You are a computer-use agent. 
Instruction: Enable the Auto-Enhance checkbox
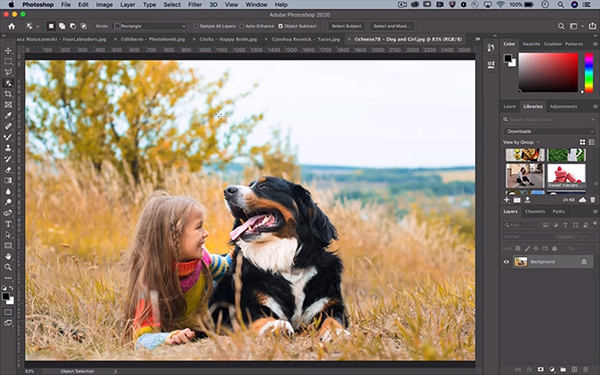(x=241, y=26)
